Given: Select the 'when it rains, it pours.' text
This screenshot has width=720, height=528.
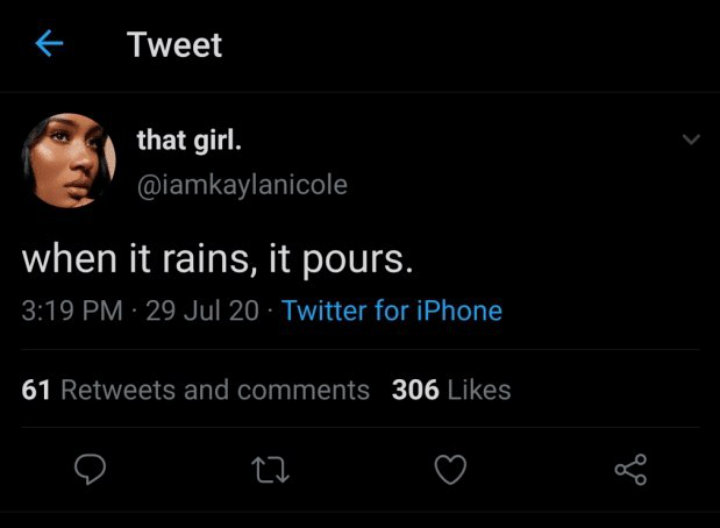Looking at the screenshot, I should coord(217,259).
